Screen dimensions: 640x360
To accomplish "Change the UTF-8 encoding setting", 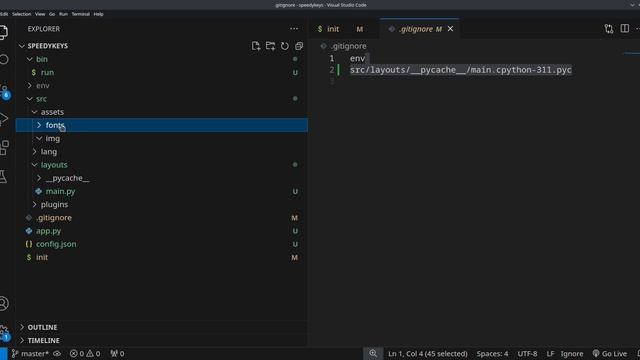I will [527, 353].
